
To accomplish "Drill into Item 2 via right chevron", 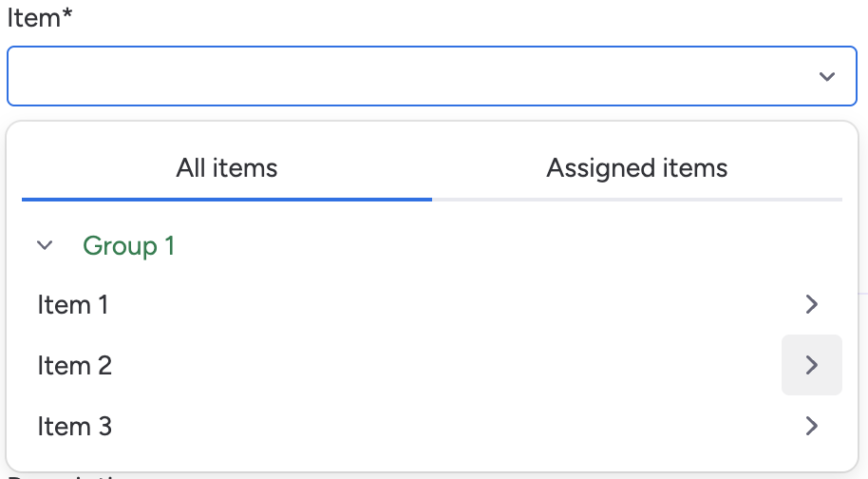I will pyautogui.click(x=811, y=365).
